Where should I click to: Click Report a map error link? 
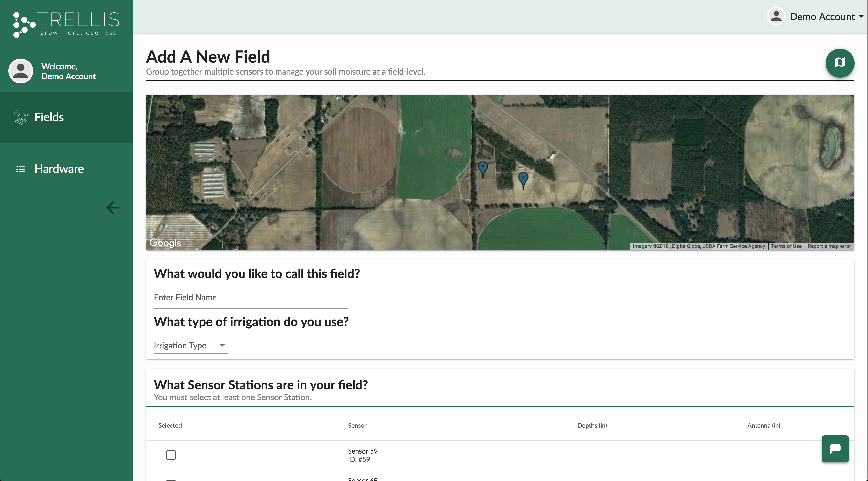829,246
